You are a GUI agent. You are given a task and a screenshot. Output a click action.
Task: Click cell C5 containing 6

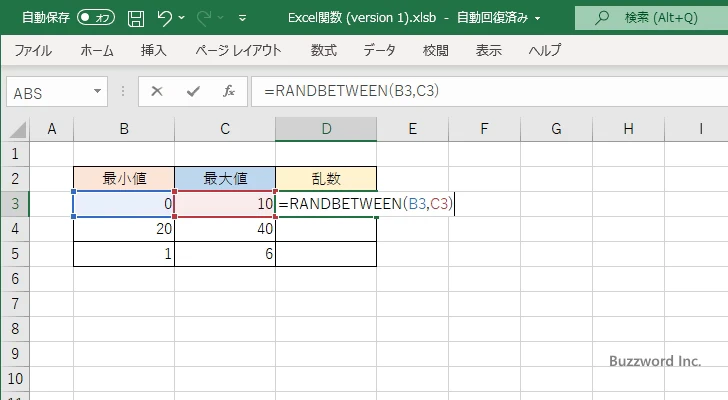pyautogui.click(x=225, y=254)
